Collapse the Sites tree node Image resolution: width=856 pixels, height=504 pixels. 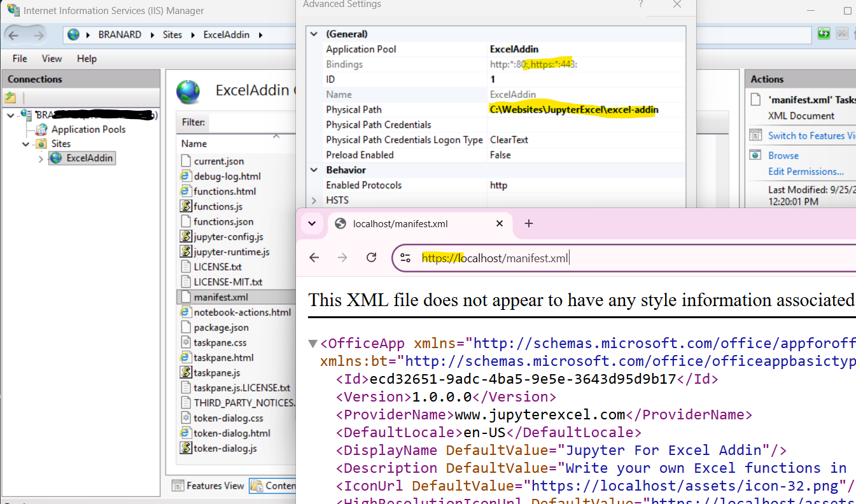tap(25, 144)
